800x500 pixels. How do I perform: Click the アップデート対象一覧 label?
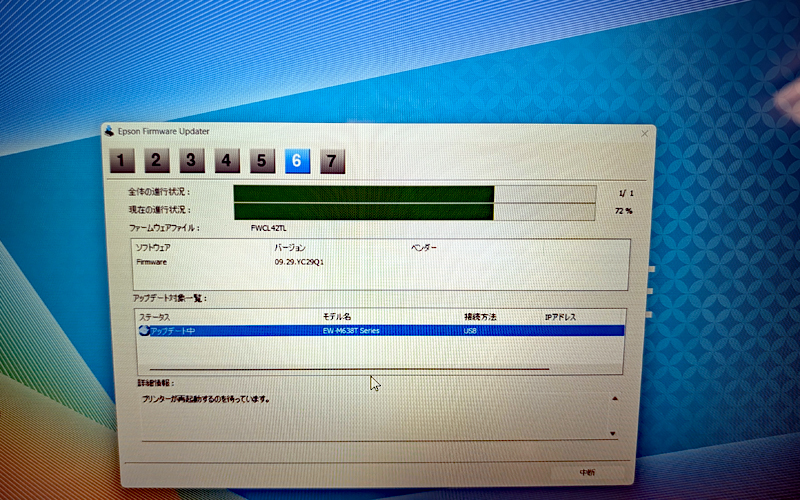tap(170, 298)
